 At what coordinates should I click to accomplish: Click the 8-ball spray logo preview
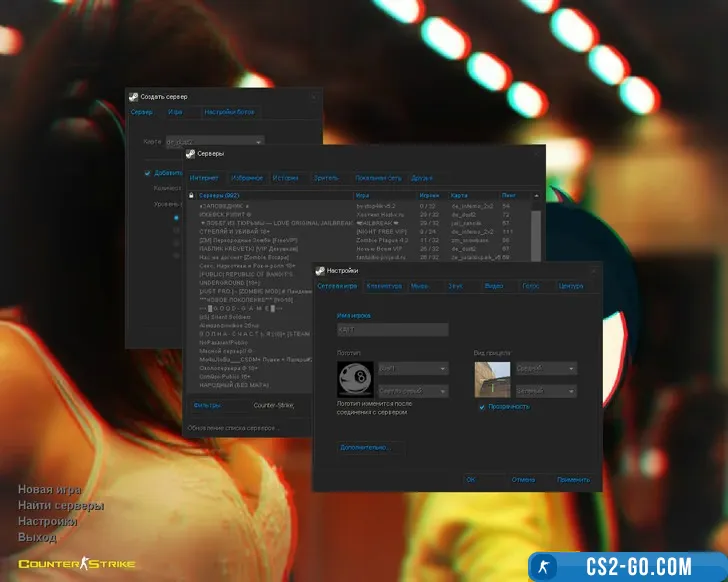pos(355,379)
